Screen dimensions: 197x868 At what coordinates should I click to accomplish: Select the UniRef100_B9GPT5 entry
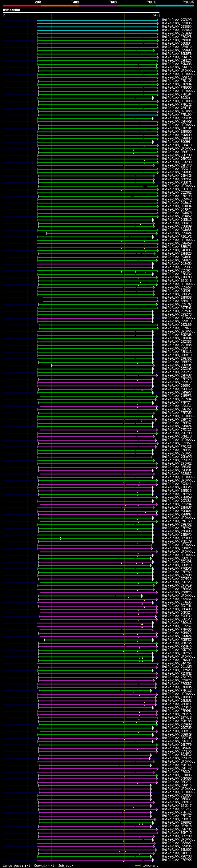click(177, 785)
